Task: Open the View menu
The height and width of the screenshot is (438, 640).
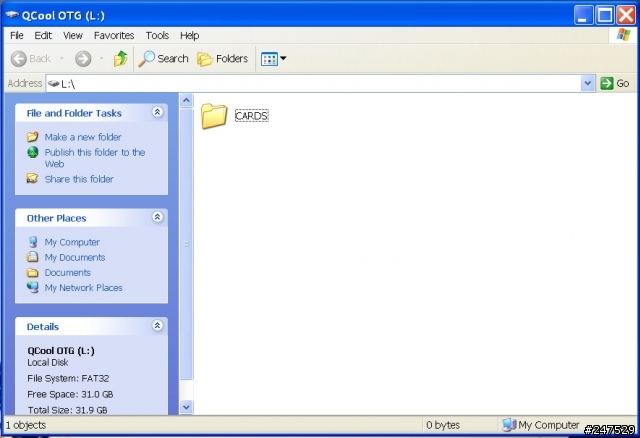Action: tap(73, 36)
